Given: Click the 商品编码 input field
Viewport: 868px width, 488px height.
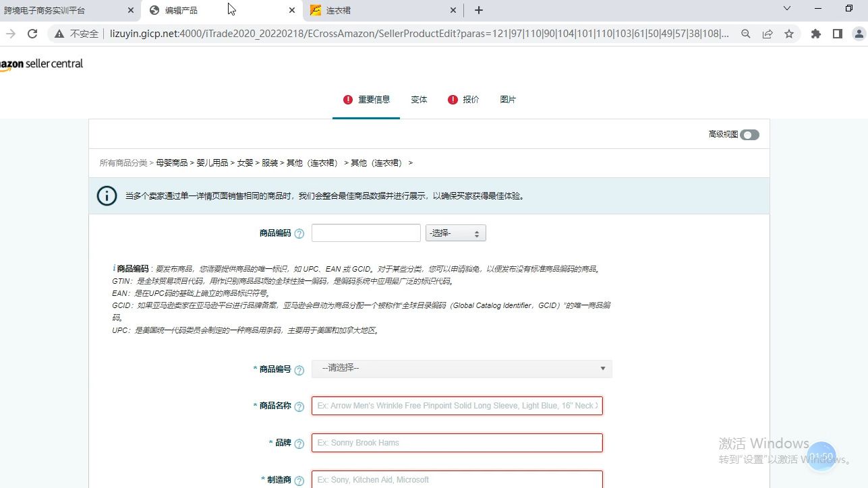Looking at the screenshot, I should coord(366,233).
